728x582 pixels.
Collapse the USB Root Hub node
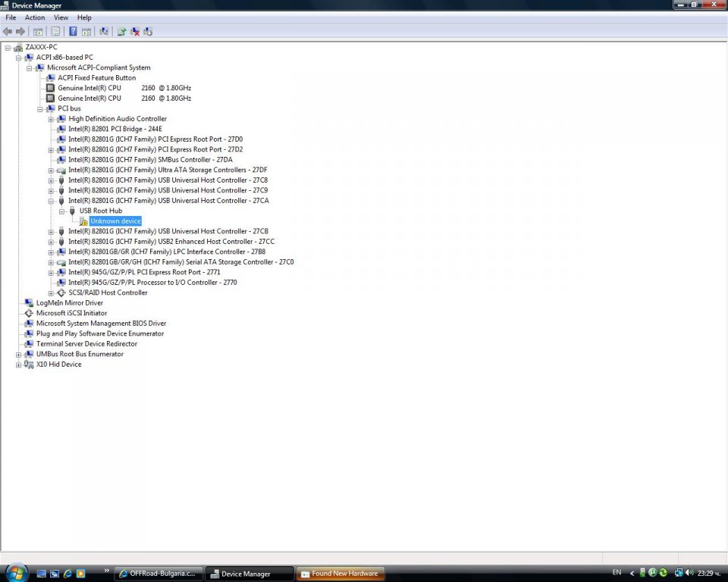pos(61,211)
